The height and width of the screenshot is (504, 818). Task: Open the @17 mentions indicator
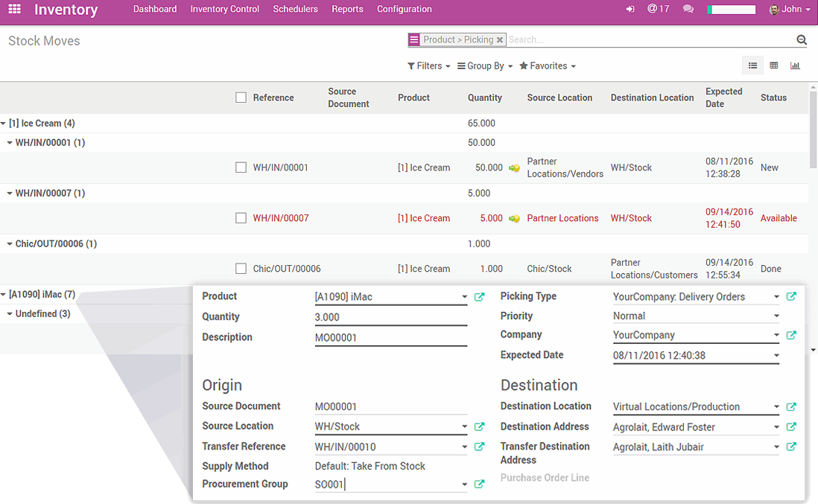point(658,9)
